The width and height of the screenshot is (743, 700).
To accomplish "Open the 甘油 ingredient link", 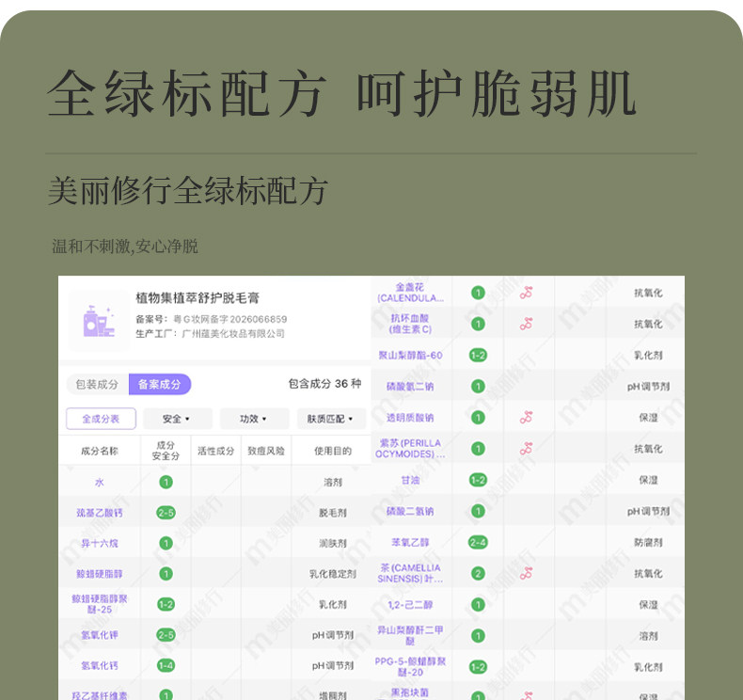I will tap(410, 480).
